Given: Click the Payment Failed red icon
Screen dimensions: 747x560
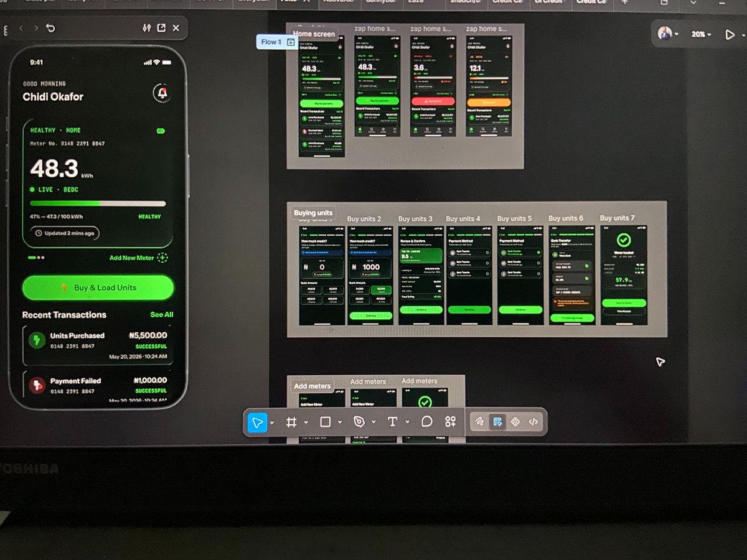Looking at the screenshot, I should pyautogui.click(x=37, y=386).
